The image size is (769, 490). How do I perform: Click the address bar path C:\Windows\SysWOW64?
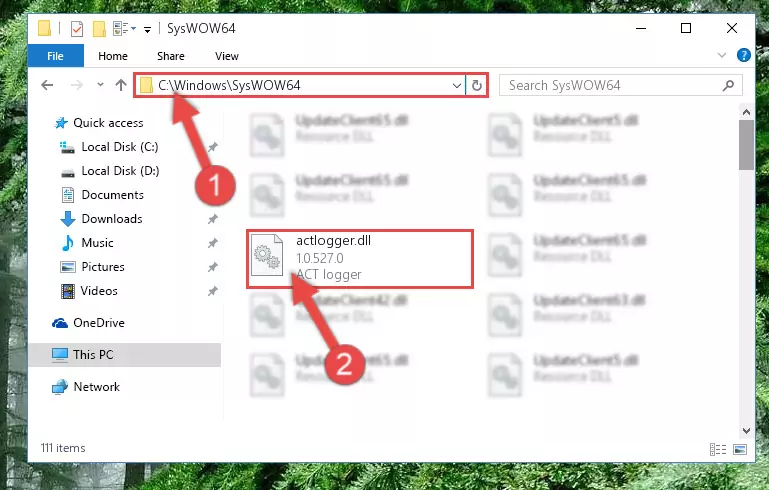tap(229, 85)
